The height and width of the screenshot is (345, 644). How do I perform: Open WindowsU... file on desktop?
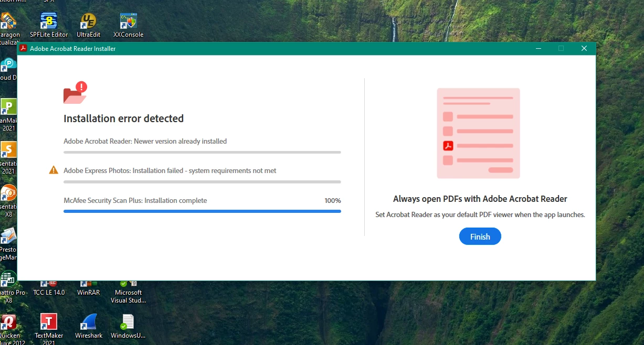point(128,326)
